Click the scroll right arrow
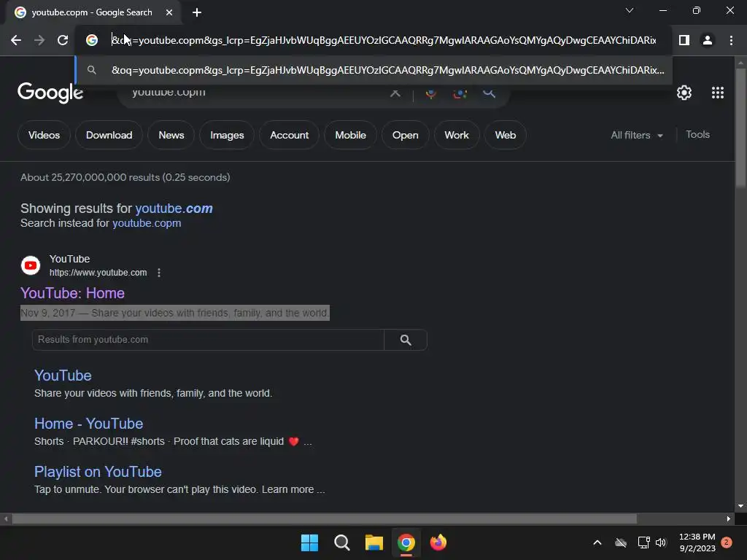The image size is (747, 560). pos(729,519)
